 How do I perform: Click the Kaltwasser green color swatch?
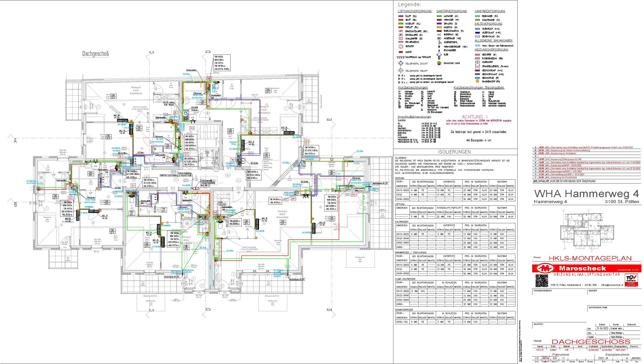pos(439,16)
